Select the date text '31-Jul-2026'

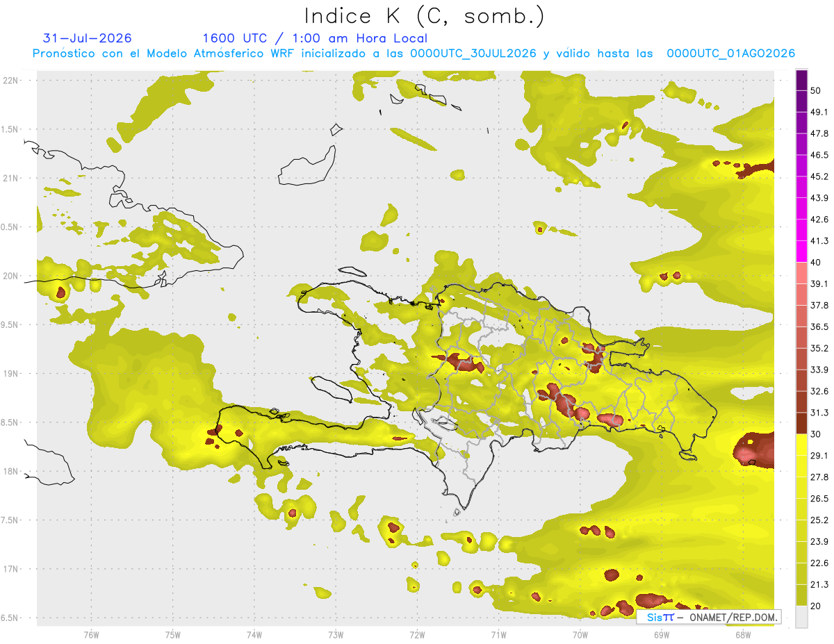[87, 38]
